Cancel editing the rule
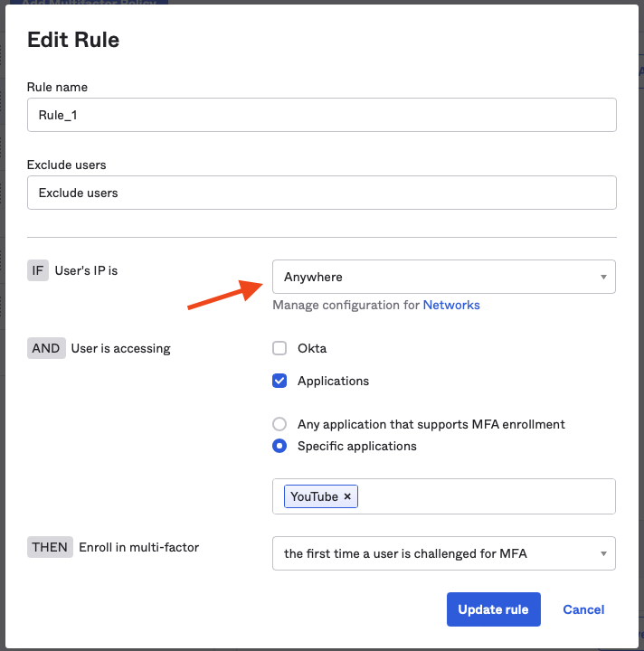 tap(583, 609)
